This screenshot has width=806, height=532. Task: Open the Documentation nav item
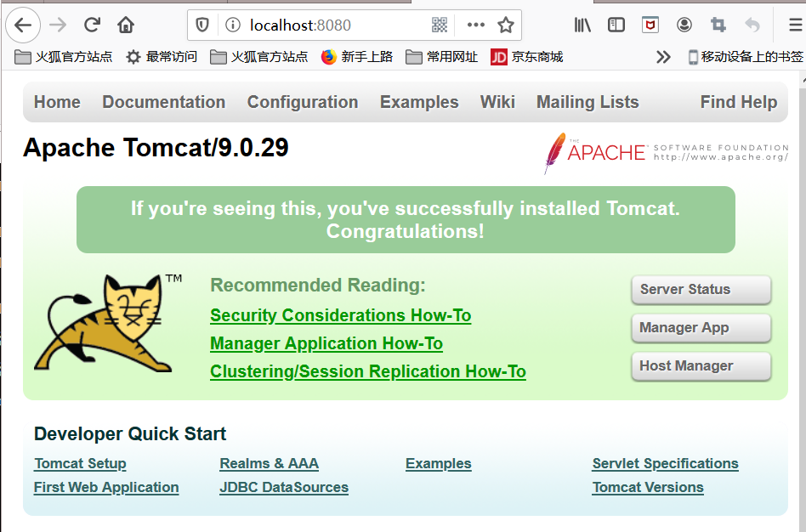(163, 102)
